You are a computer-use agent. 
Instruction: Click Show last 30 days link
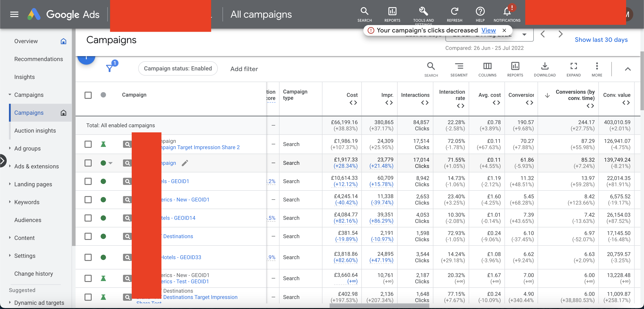click(x=601, y=40)
